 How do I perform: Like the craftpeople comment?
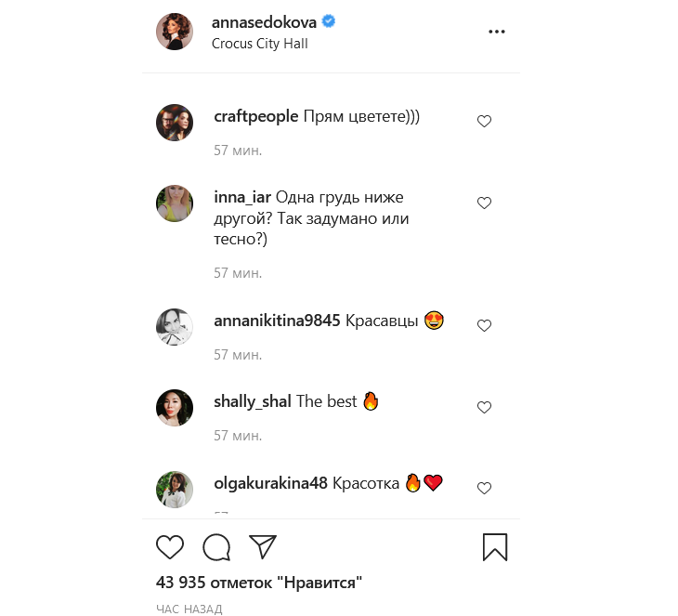[x=484, y=122]
